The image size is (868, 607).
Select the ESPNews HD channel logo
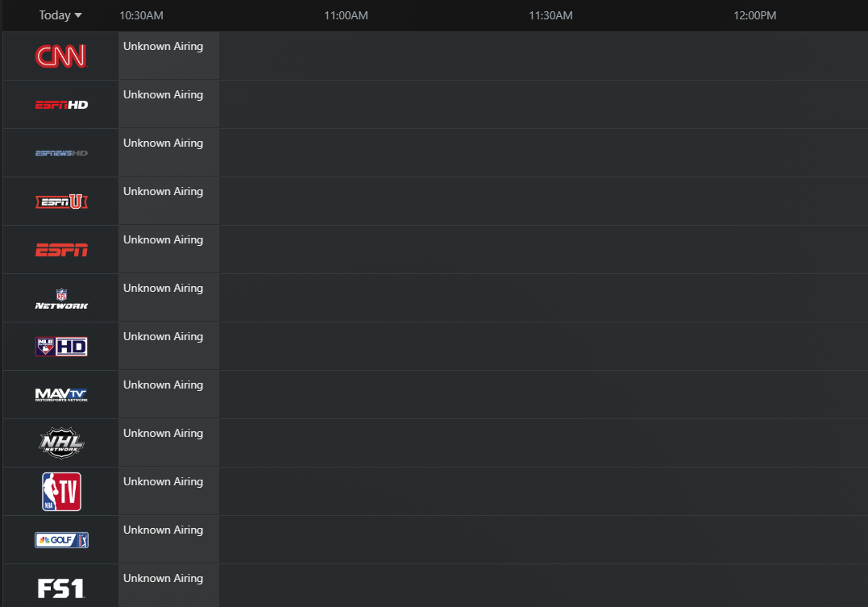(x=61, y=153)
